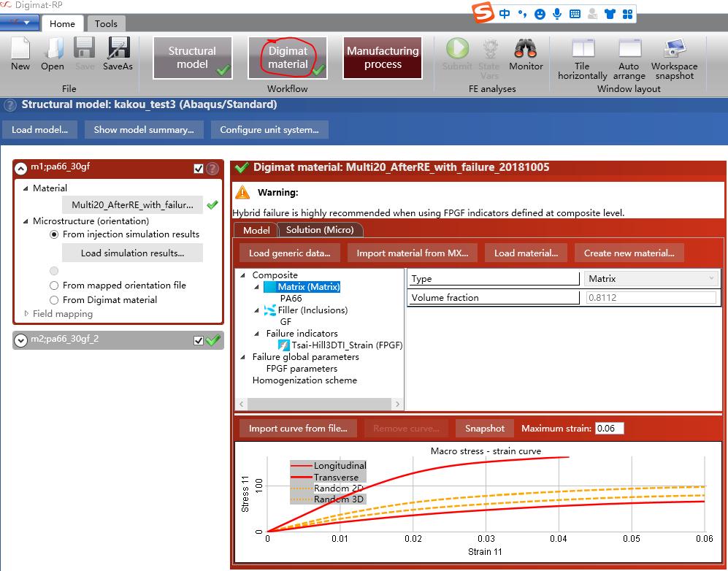This screenshot has height=571, width=728.
Task: Take a Workspace snapshot
Action: click(675, 48)
